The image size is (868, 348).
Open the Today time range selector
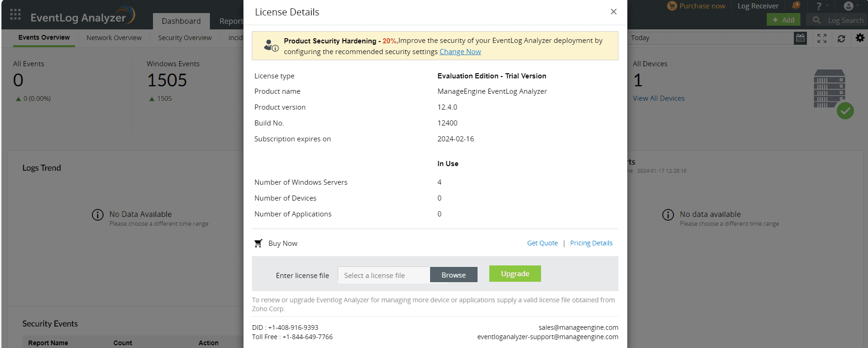(709, 38)
